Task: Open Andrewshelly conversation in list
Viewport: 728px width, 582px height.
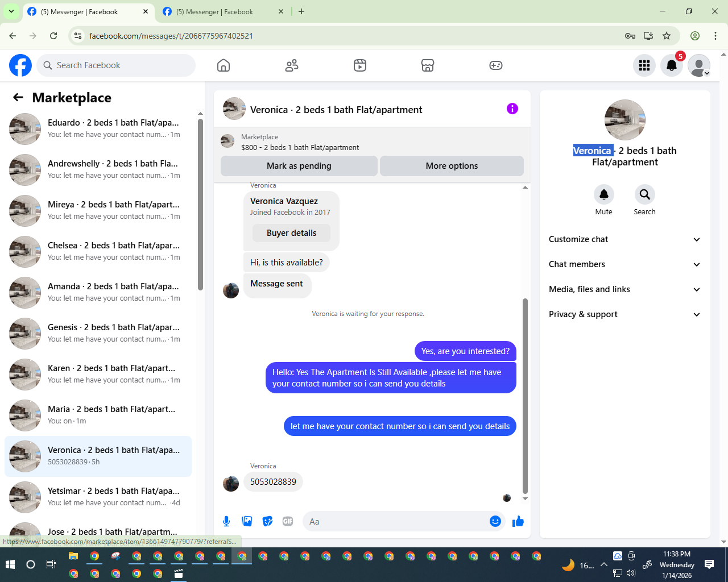Action: pyautogui.click(x=98, y=170)
